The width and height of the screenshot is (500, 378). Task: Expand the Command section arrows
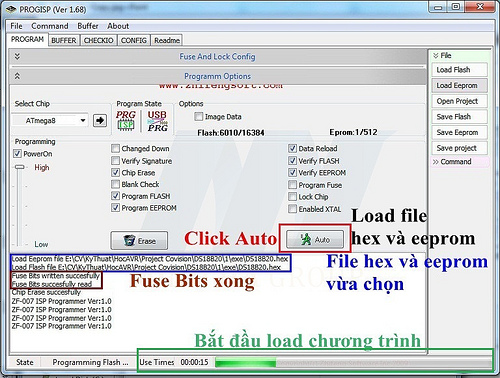coord(436,162)
